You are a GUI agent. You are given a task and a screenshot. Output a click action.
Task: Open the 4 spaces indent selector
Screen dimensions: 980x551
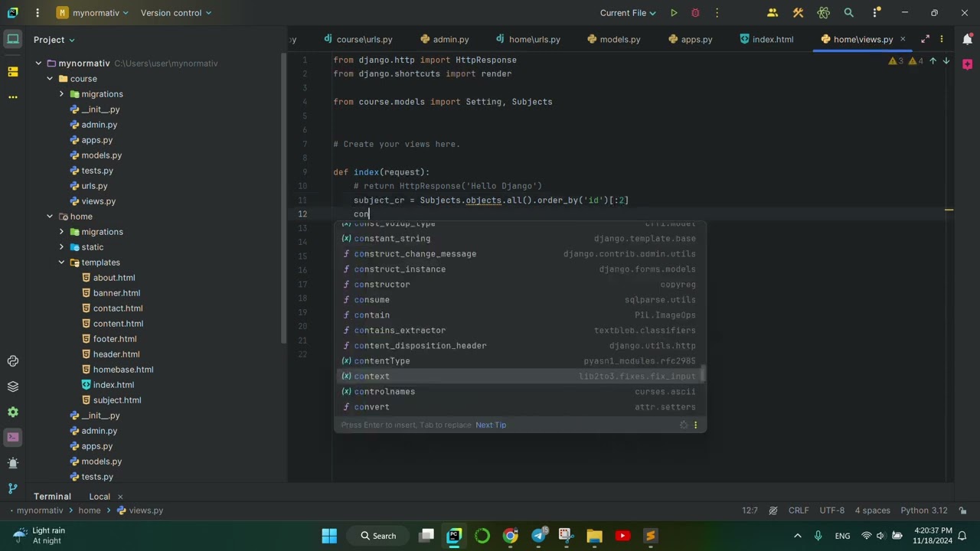[x=873, y=510]
